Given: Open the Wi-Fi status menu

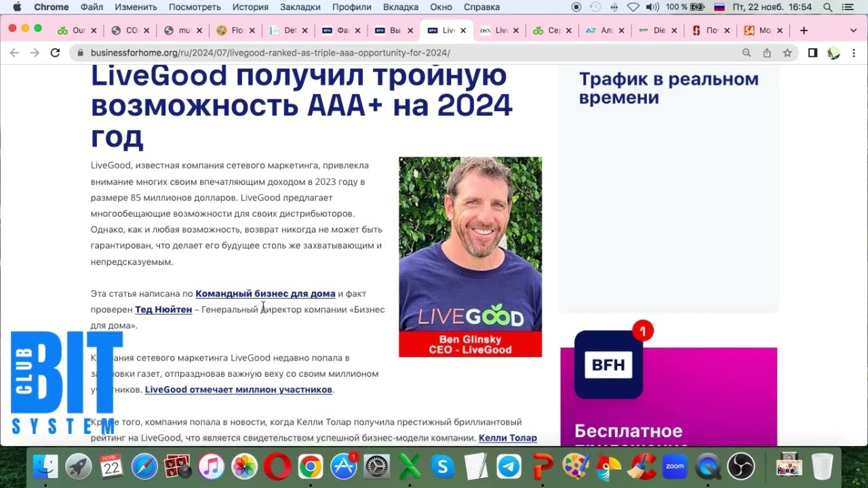Looking at the screenshot, I should click(633, 7).
